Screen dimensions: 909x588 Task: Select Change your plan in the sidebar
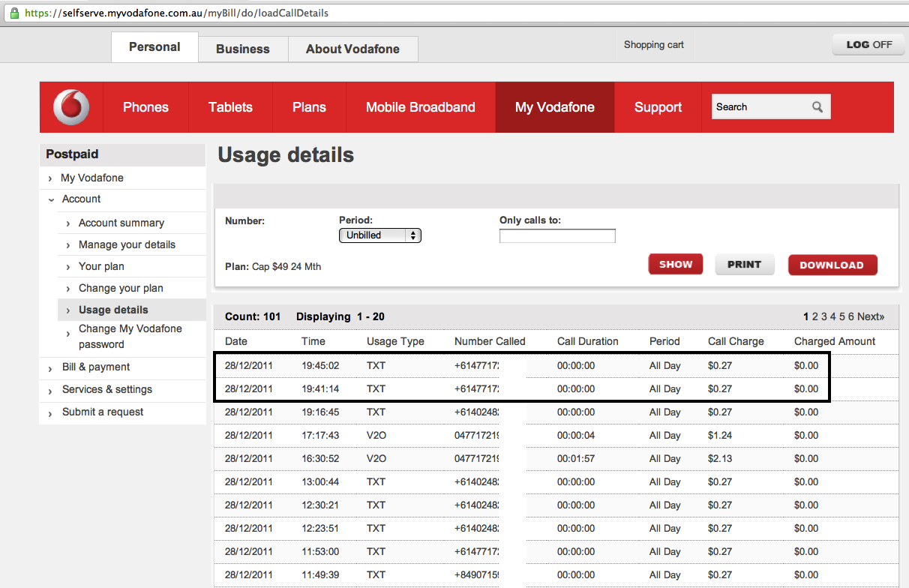point(121,289)
